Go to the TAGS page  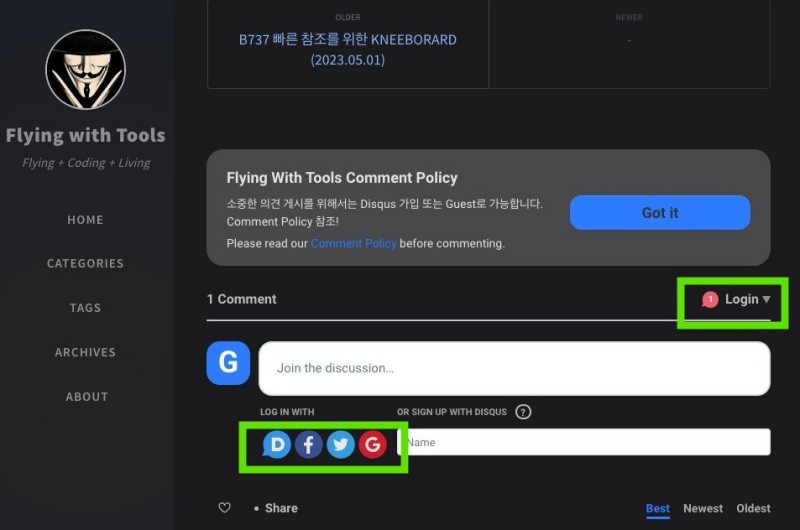[x=86, y=308]
